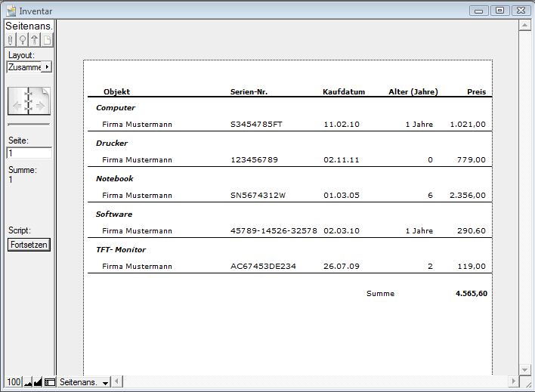Click the Preview mode page icon
Image resolution: width=535 pixels, height=392 pixels.
(47, 40)
